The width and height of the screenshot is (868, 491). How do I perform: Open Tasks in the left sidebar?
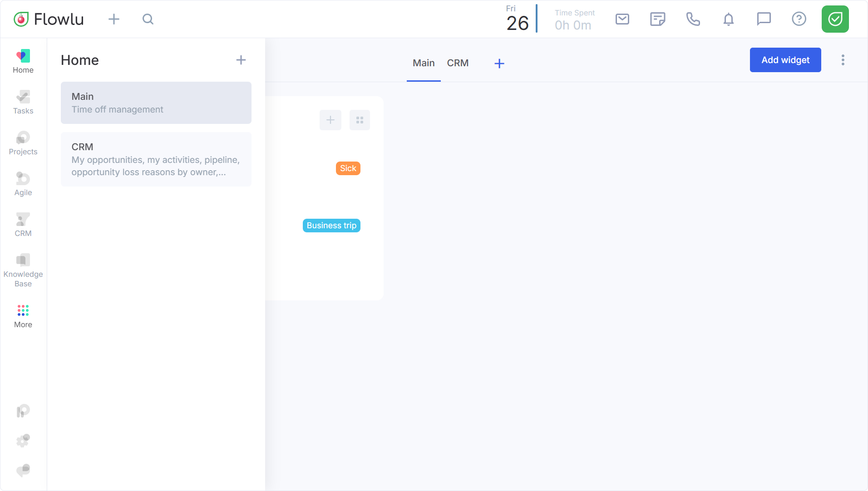click(23, 102)
